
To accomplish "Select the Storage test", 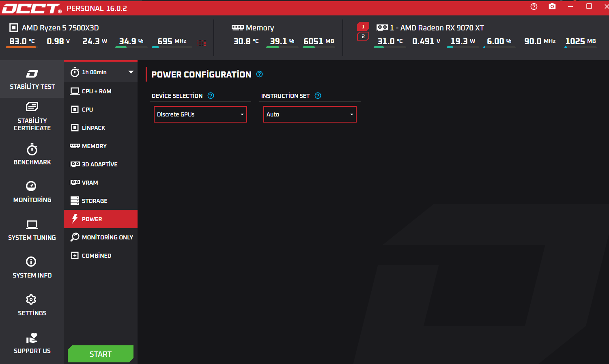I will [101, 201].
